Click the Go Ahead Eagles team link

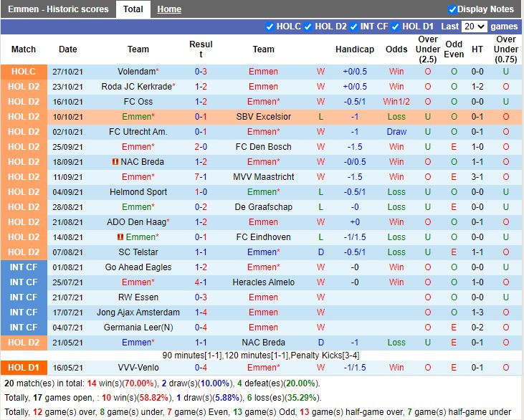coord(138,267)
